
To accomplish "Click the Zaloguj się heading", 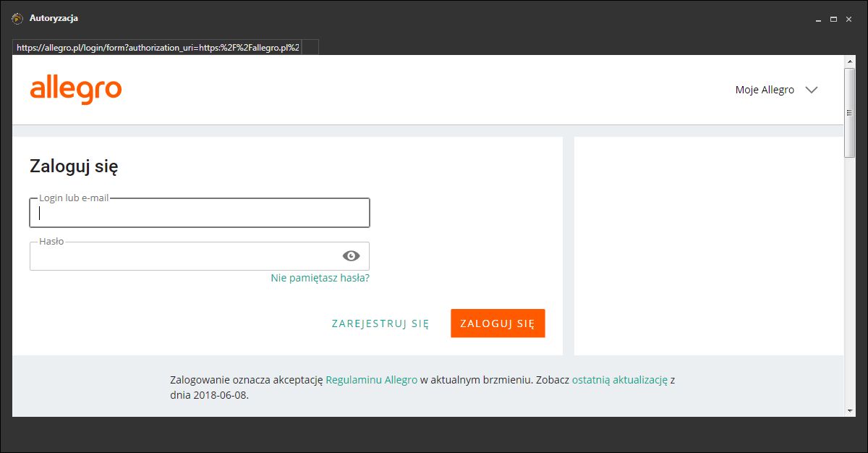I will (74, 167).
